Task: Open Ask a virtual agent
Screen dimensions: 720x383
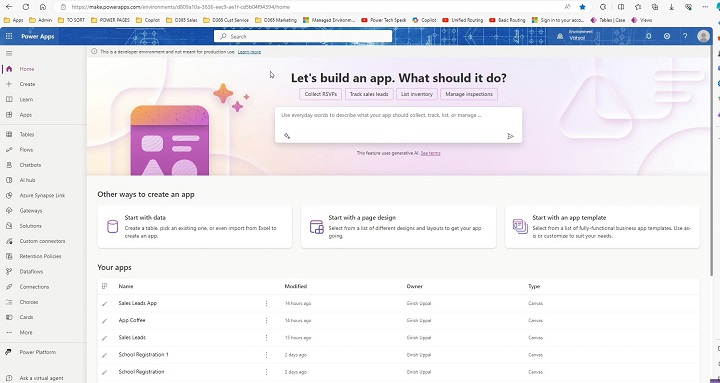Action: coord(41,378)
